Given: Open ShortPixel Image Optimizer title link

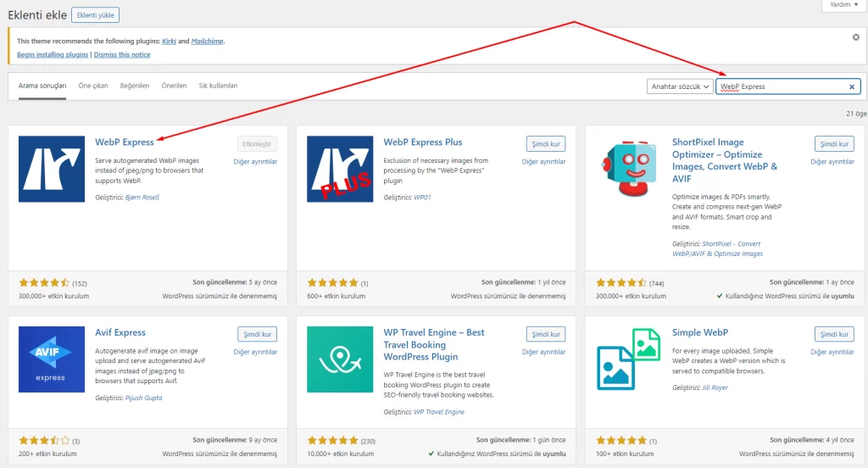Looking at the screenshot, I should point(725,160).
